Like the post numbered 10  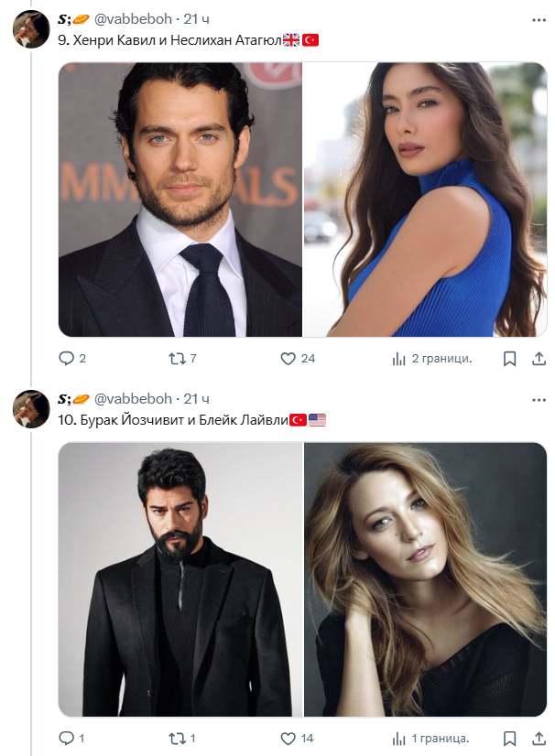[288, 738]
